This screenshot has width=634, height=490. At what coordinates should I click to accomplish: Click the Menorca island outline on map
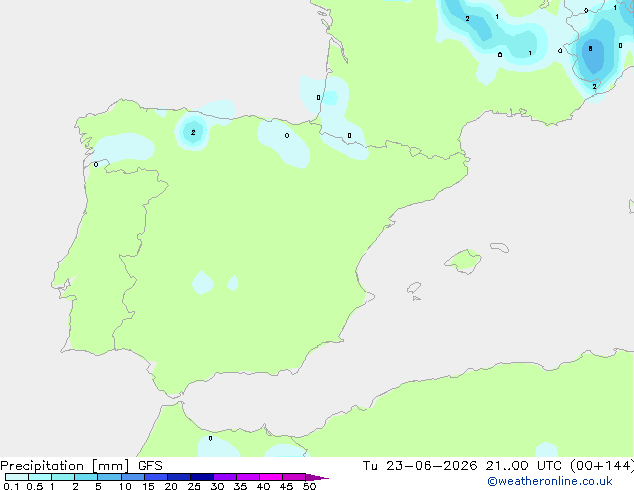(500, 247)
